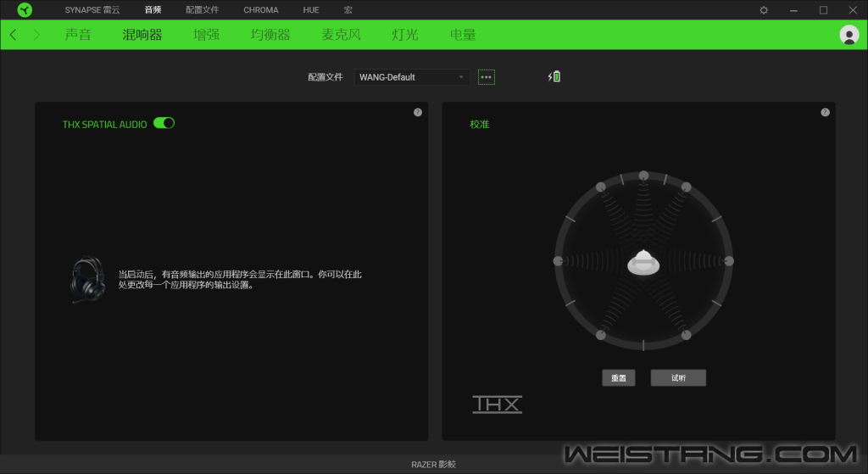Select the right side speaker node
Screen dimensions: 868x474
point(729,261)
